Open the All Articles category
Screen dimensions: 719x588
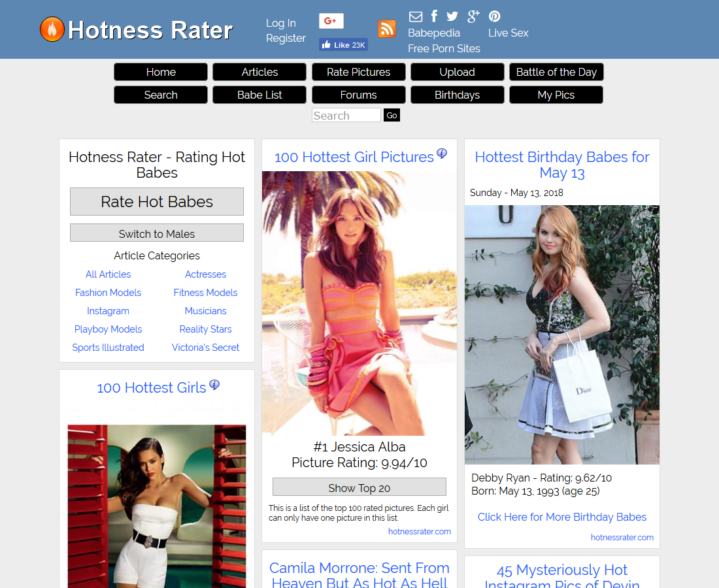109,274
